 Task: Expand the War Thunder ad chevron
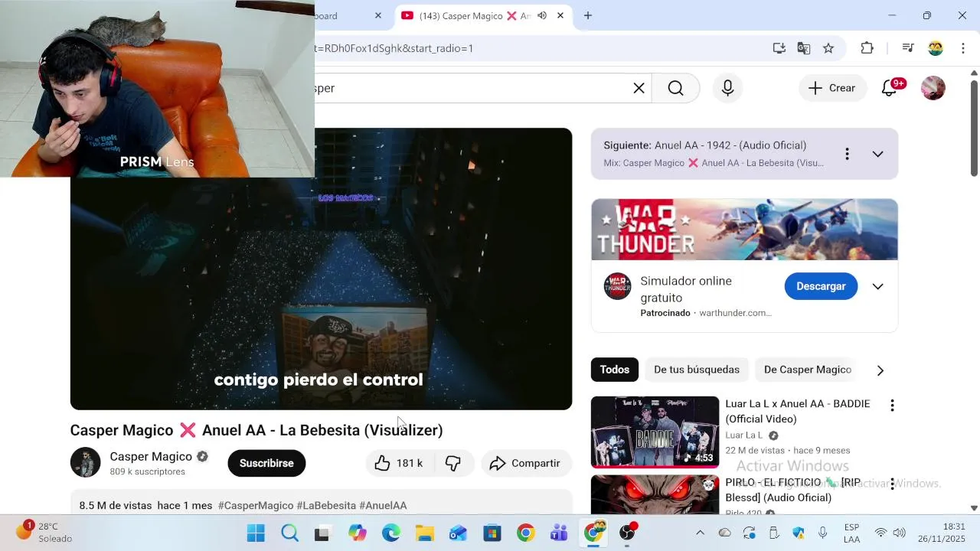[x=877, y=286]
